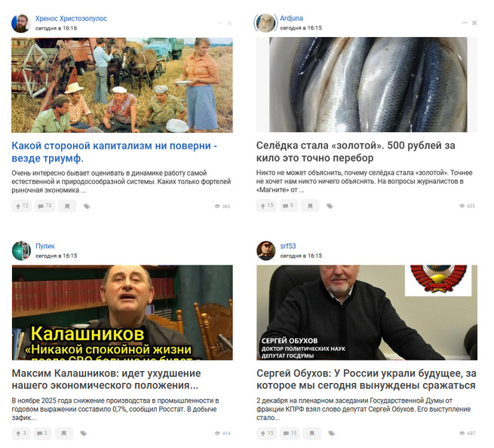The height and width of the screenshot is (448, 494).
Task: Open the Калашников video thumbnail
Action: [122, 312]
